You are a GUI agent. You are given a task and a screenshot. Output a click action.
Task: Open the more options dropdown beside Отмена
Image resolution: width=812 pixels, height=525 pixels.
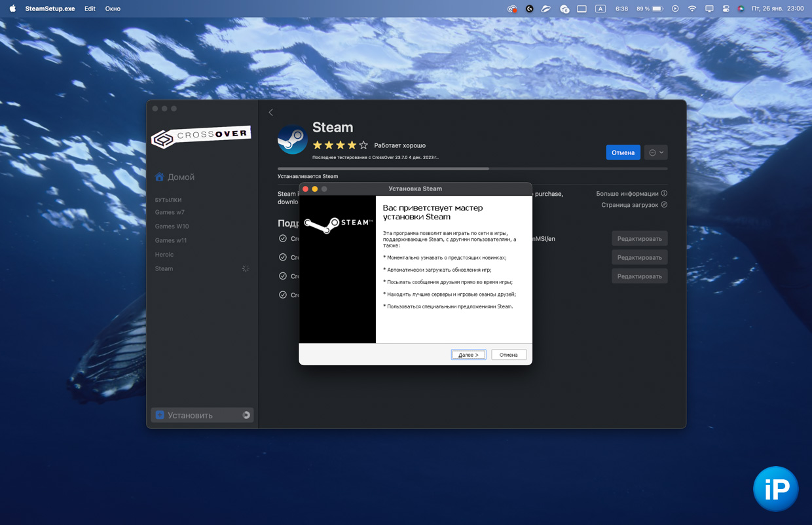coord(656,153)
